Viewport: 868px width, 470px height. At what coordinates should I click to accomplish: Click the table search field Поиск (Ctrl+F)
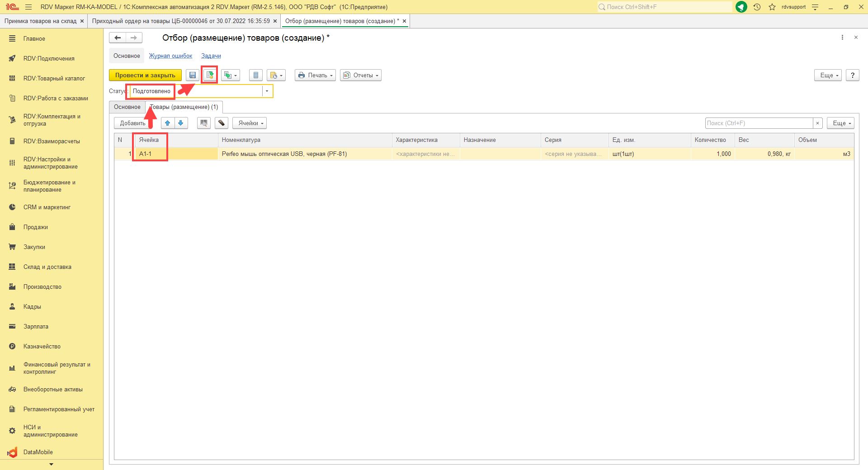(759, 123)
